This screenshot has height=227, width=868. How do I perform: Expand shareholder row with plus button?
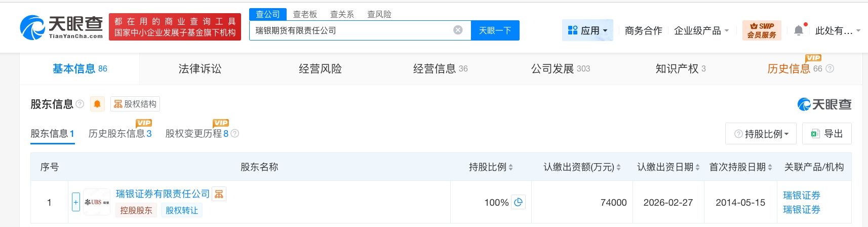pos(76,202)
